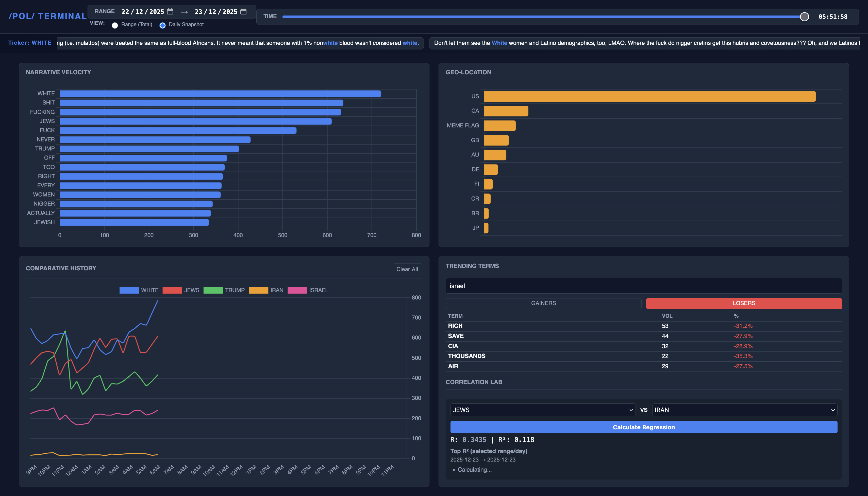Open the start date calendar picker icon
This screenshot has width=868, height=496.
[x=170, y=12]
